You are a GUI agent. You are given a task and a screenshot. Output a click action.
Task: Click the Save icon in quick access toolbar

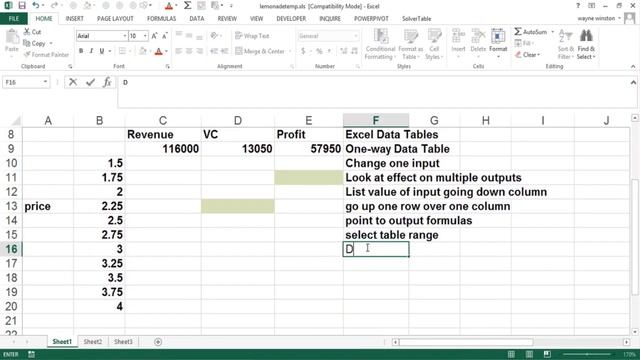click(22, 6)
